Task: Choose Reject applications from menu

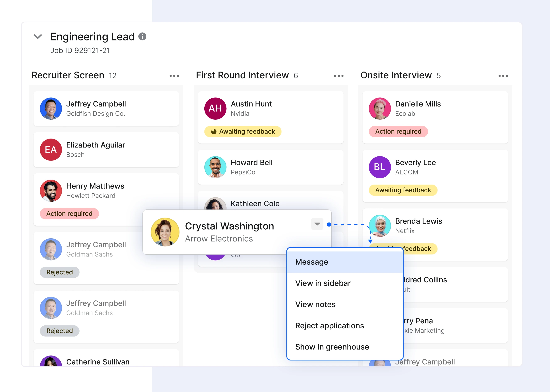Action: pos(329,326)
